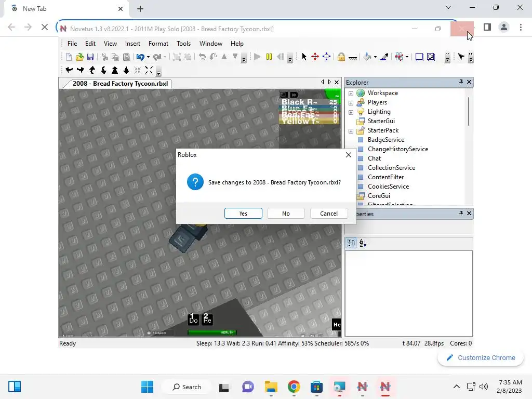This screenshot has height=399, width=532.
Task: Open the camera toolbar overflow options
Action: pyautogui.click(x=158, y=71)
